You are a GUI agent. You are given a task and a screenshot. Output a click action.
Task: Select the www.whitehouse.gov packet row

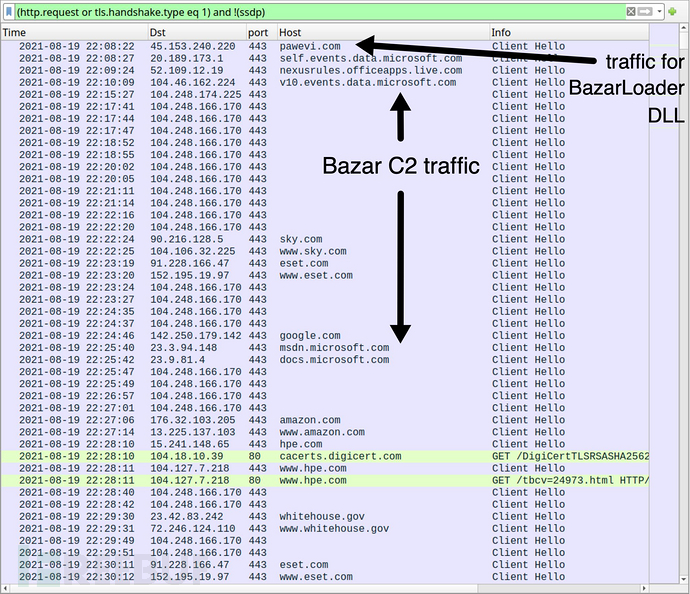325,528
